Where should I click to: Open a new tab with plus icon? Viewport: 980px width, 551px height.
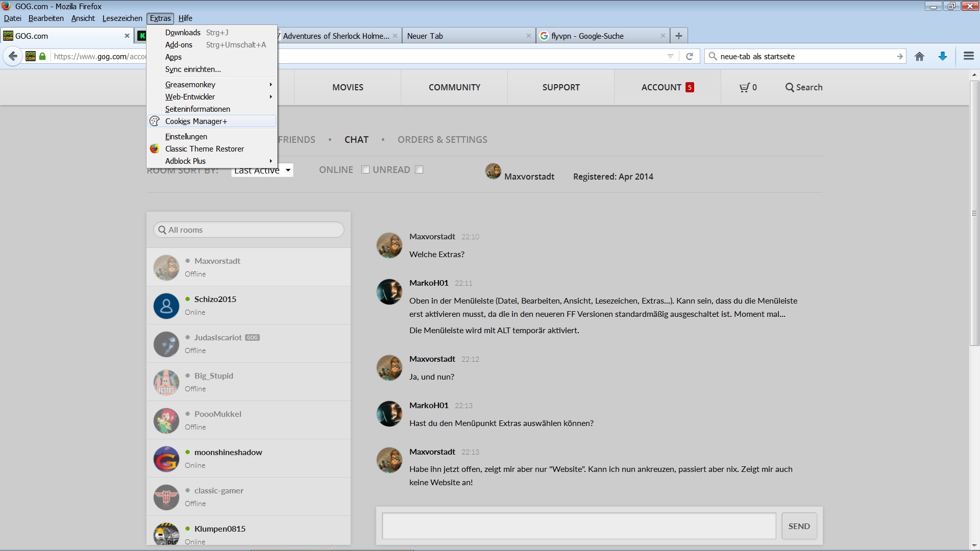[678, 36]
